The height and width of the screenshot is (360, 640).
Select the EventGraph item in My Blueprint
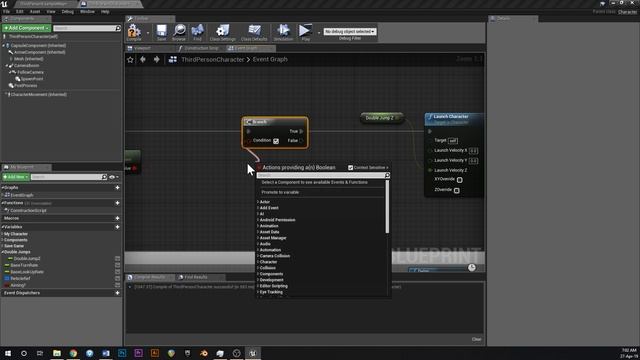[21, 196]
